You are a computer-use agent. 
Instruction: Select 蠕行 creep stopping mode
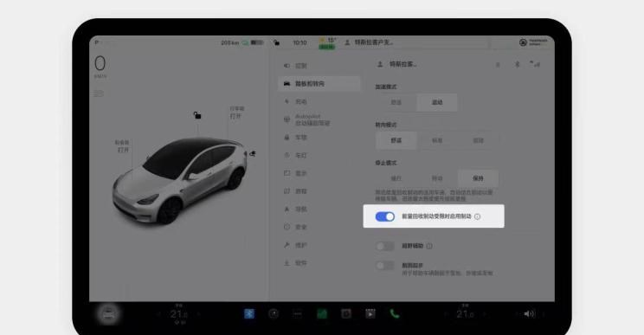[x=396, y=178]
